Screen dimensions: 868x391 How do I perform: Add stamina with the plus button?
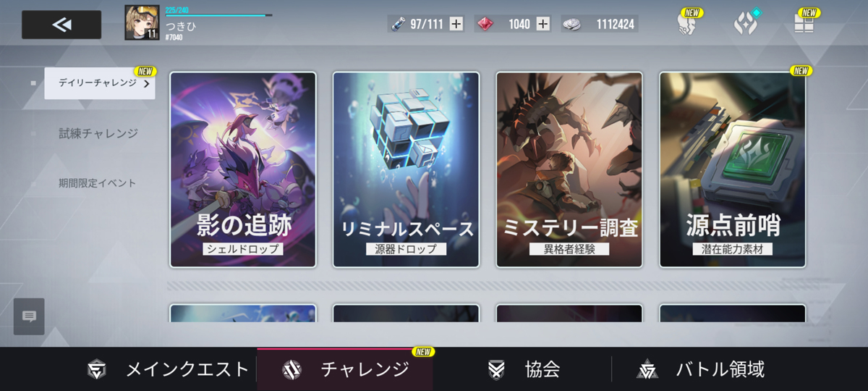coord(456,24)
